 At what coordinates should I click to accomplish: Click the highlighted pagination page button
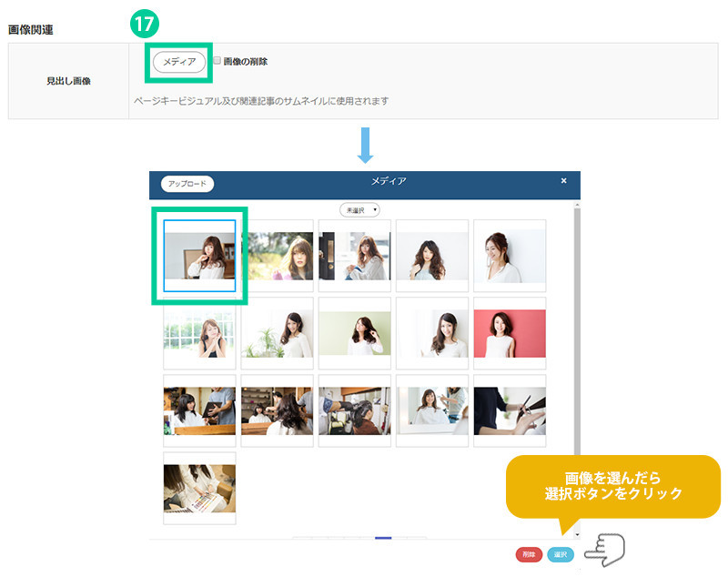click(383, 537)
